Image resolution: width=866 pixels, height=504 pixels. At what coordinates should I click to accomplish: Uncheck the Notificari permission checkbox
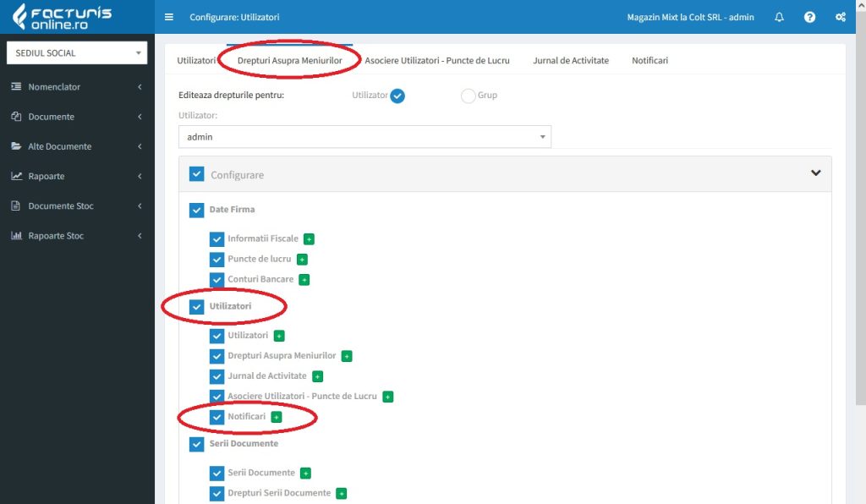tap(217, 418)
